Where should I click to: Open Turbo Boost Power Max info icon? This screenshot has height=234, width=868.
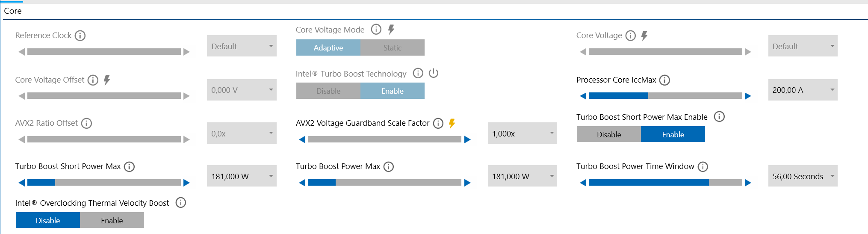tap(389, 167)
